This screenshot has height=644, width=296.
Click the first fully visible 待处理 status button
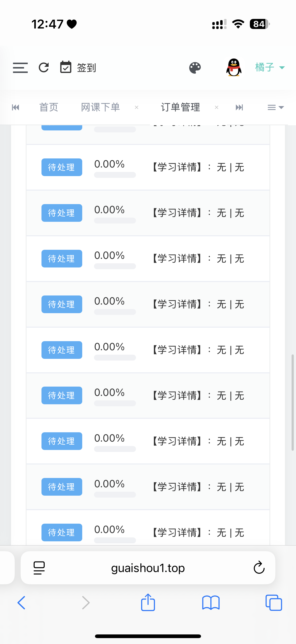coord(62,167)
